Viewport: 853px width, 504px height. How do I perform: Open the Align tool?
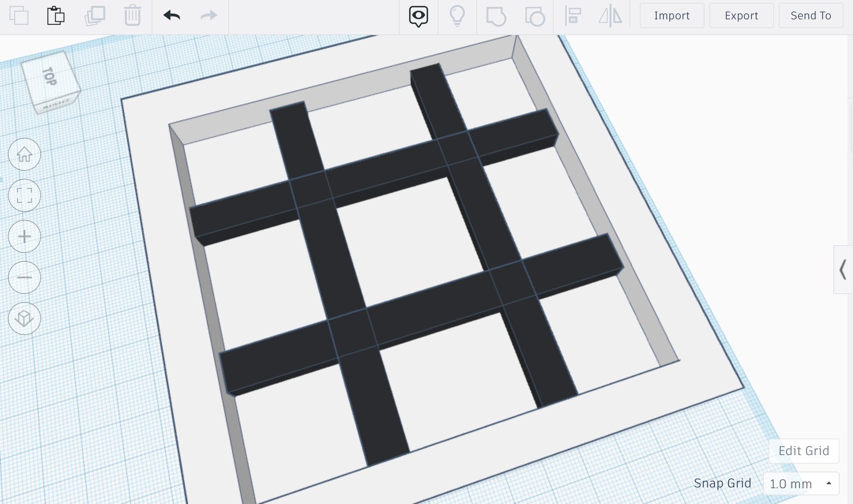pyautogui.click(x=573, y=16)
